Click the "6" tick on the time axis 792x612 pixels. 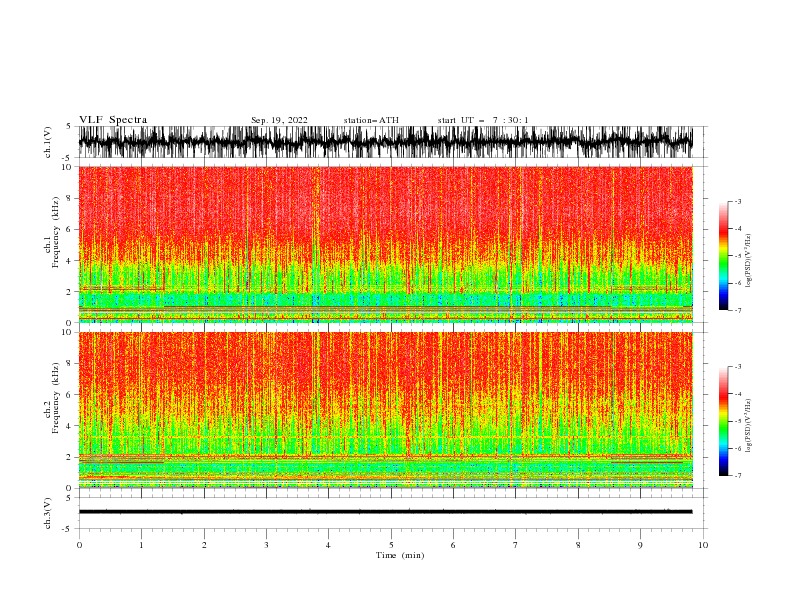coord(453,545)
